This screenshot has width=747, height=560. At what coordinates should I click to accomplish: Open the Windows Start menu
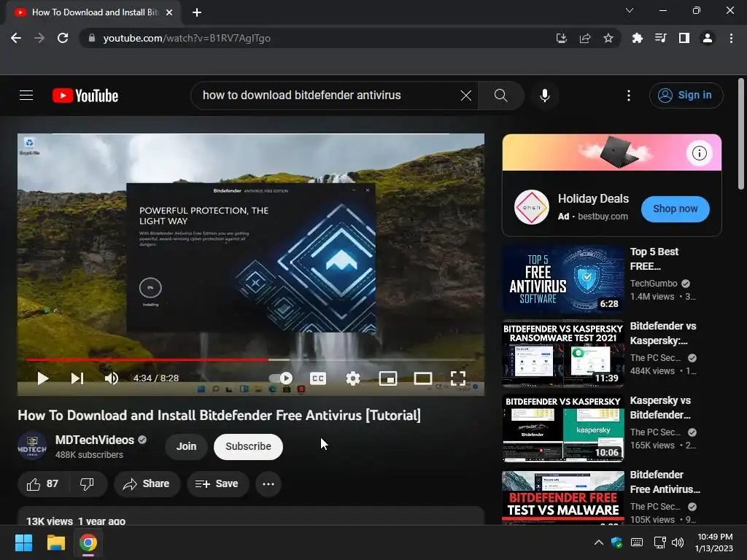23,542
